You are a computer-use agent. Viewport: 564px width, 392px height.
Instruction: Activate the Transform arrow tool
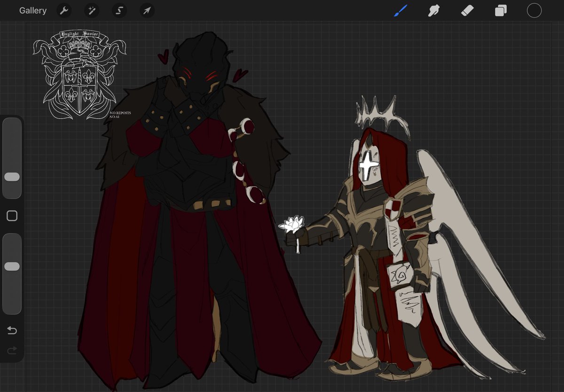pyautogui.click(x=147, y=10)
